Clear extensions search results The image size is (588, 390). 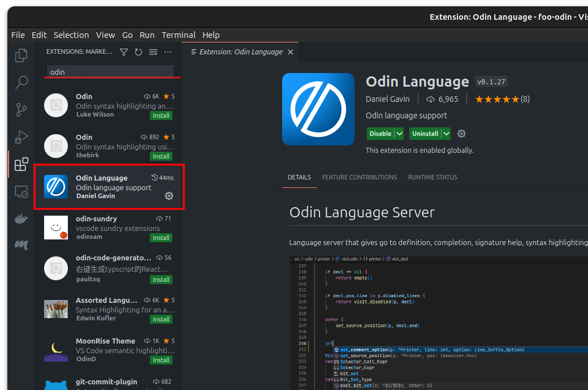153,52
